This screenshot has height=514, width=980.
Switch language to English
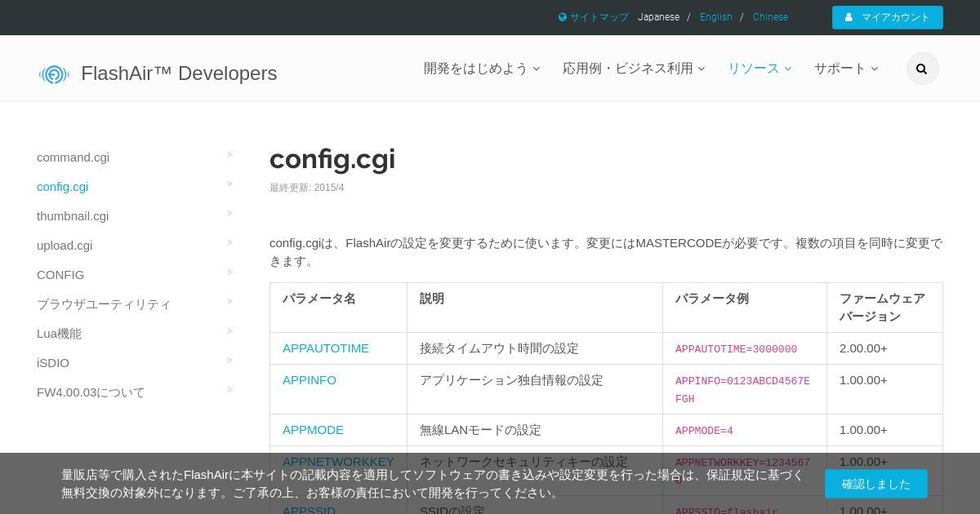[x=716, y=17]
